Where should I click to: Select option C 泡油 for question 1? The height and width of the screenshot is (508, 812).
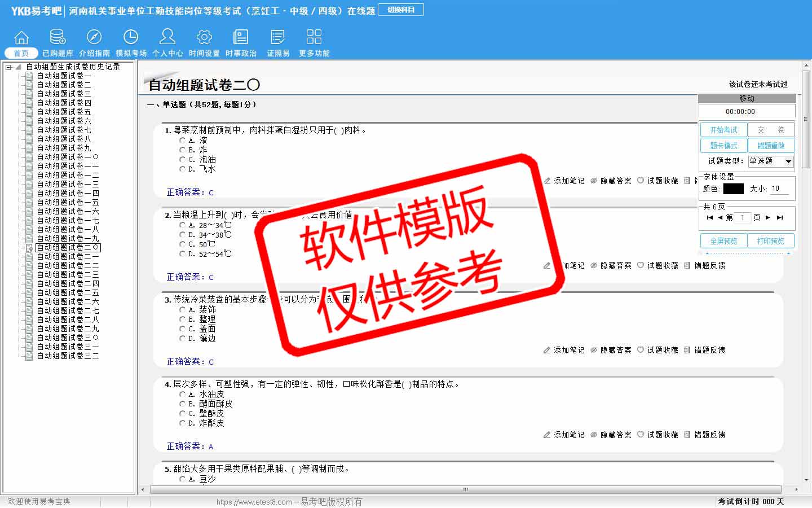click(x=182, y=159)
